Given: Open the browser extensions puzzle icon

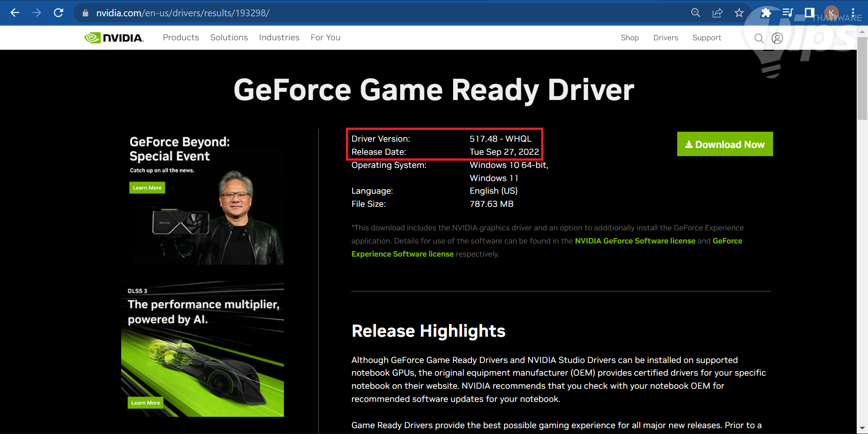Looking at the screenshot, I should (x=766, y=13).
